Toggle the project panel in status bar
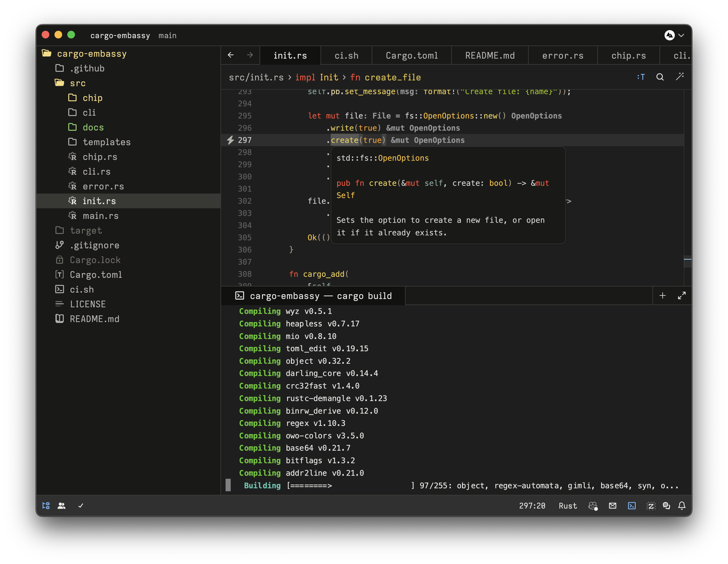Image resolution: width=728 pixels, height=564 pixels. pyautogui.click(x=46, y=506)
